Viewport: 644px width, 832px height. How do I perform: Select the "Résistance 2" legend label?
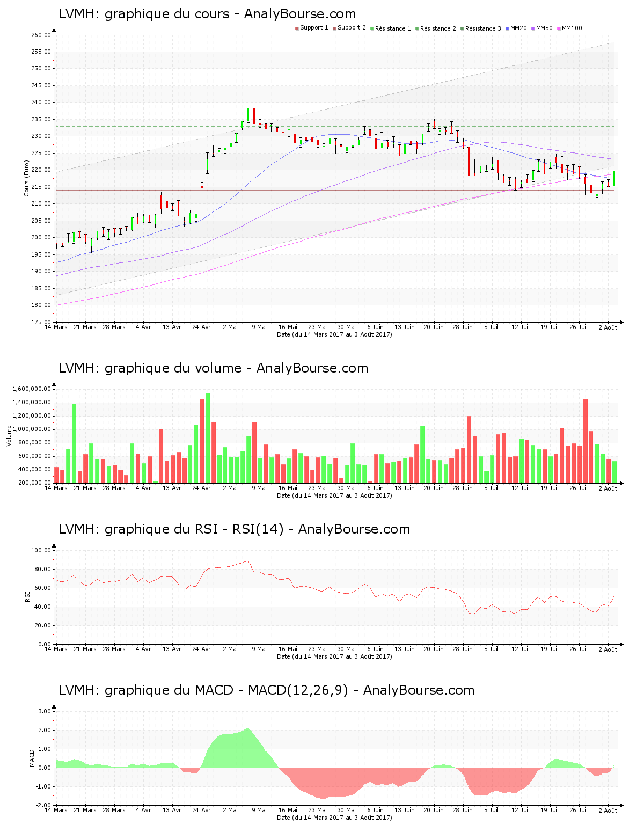click(438, 28)
